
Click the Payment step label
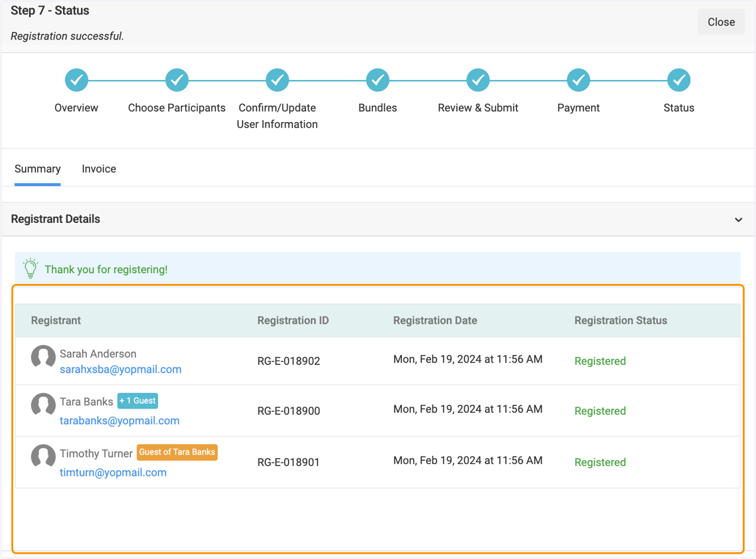pyautogui.click(x=578, y=108)
